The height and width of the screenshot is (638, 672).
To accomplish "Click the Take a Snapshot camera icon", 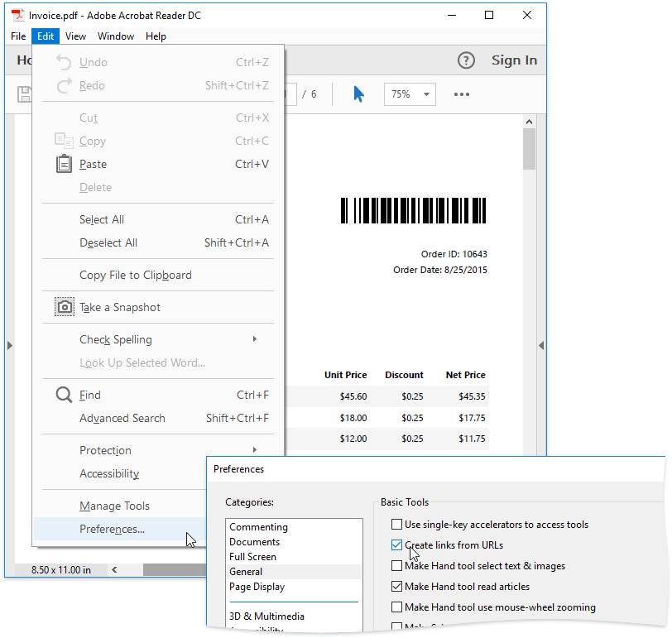I will pos(64,306).
